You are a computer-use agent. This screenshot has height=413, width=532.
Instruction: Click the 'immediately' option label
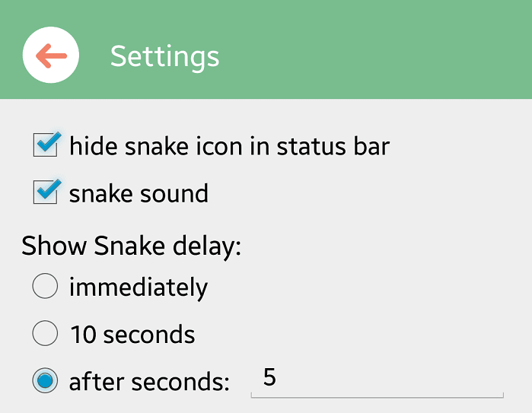click(138, 288)
